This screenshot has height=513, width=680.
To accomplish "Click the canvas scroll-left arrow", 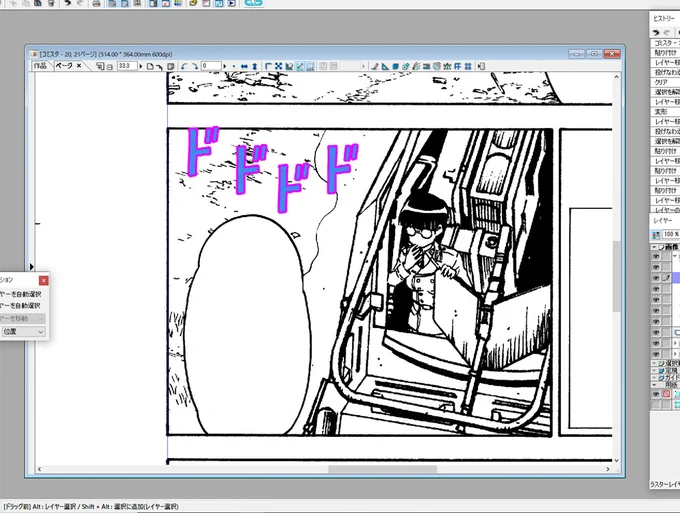I will pos(39,469).
